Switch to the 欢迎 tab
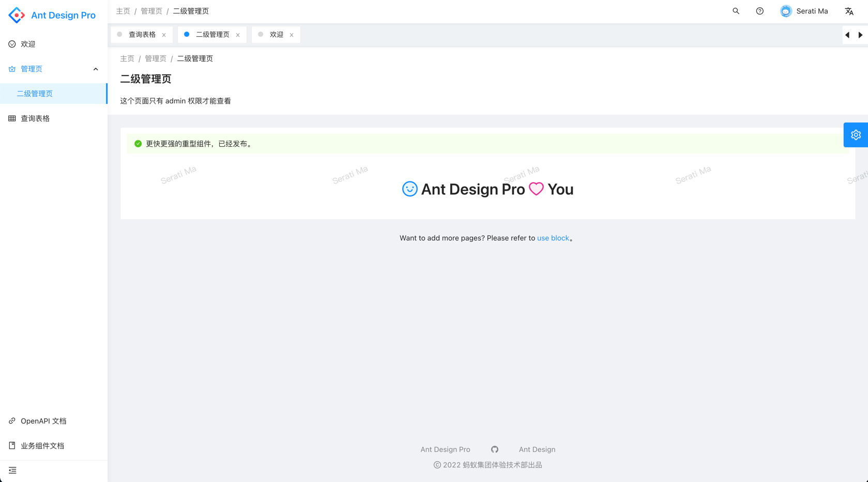Screen dimensions: 868x482 click(x=276, y=35)
